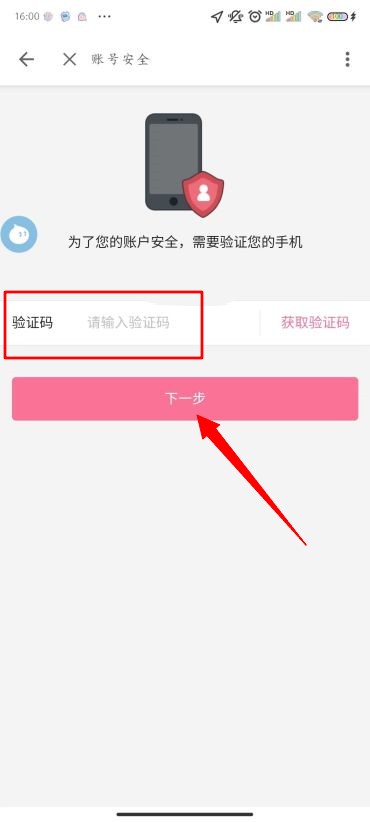Open the three-dot overflow menu
The height and width of the screenshot is (822, 370).
347,59
